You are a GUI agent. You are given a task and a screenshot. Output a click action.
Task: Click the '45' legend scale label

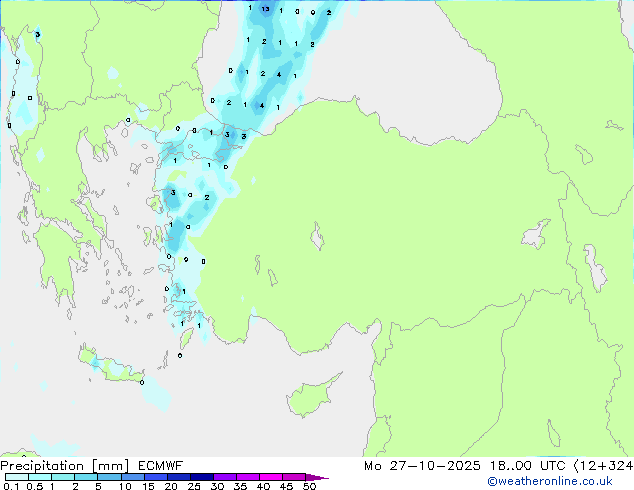286,486
